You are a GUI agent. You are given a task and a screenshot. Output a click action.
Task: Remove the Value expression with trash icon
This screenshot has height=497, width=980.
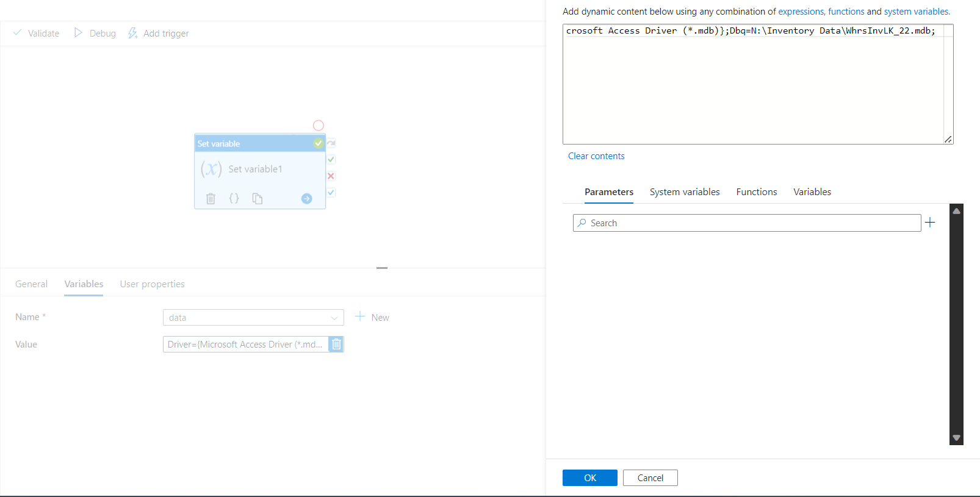336,345
